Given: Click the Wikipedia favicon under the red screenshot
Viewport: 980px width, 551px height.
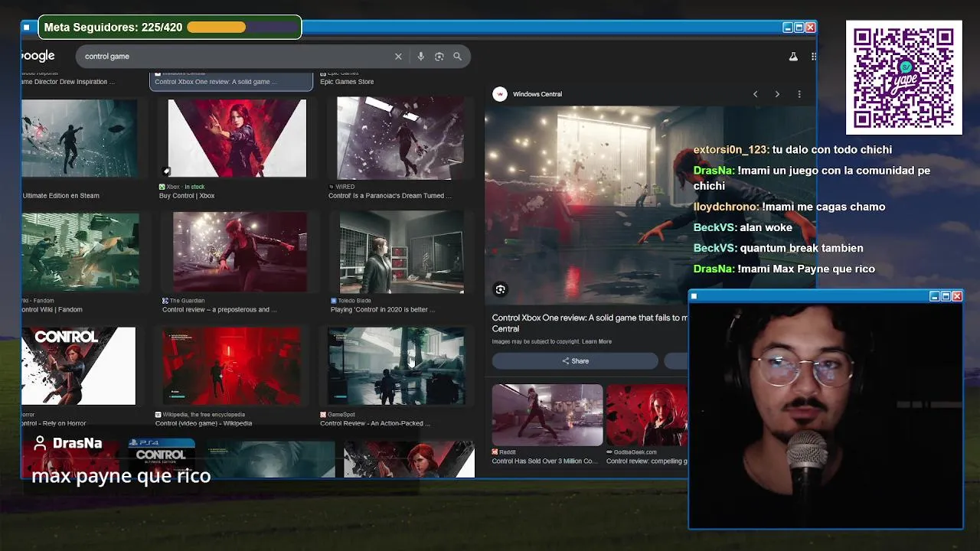Looking at the screenshot, I should 158,415.
